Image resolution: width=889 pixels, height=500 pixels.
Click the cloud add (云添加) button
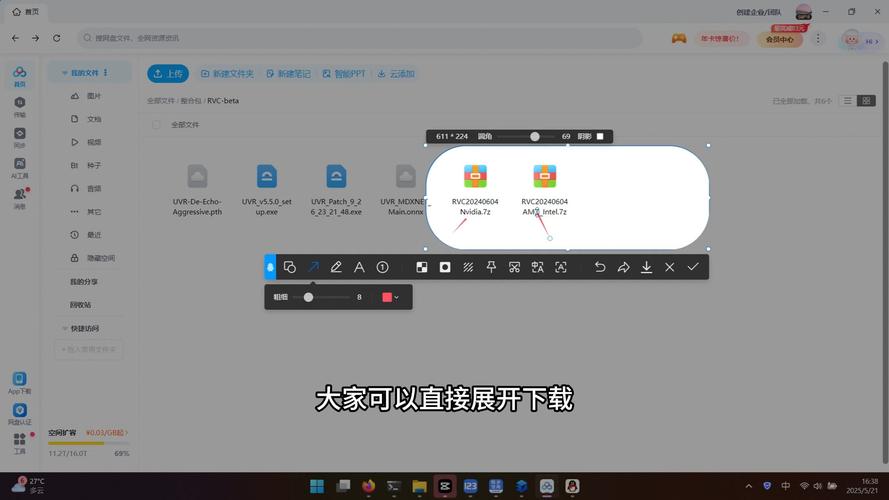396,74
